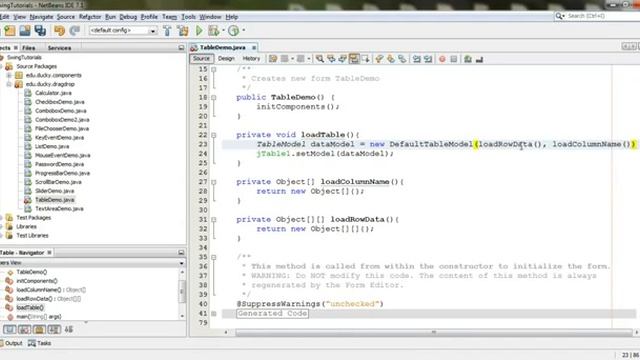Click the Toggle Bookmark editor icon
Image resolution: width=640 pixels, height=360 pixels.
(402, 59)
